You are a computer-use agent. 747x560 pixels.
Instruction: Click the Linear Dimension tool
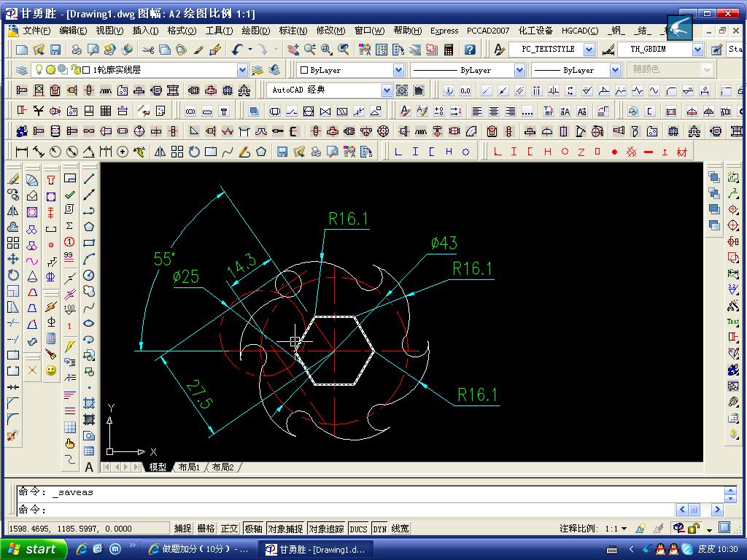(22, 152)
